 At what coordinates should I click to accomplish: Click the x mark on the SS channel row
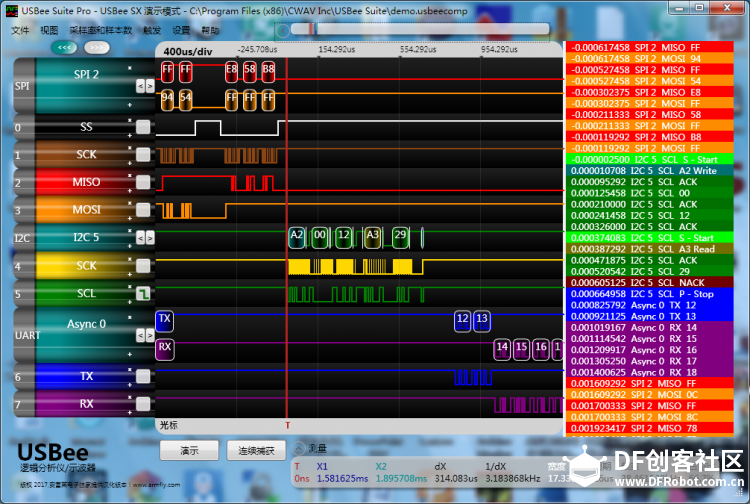tap(130, 120)
